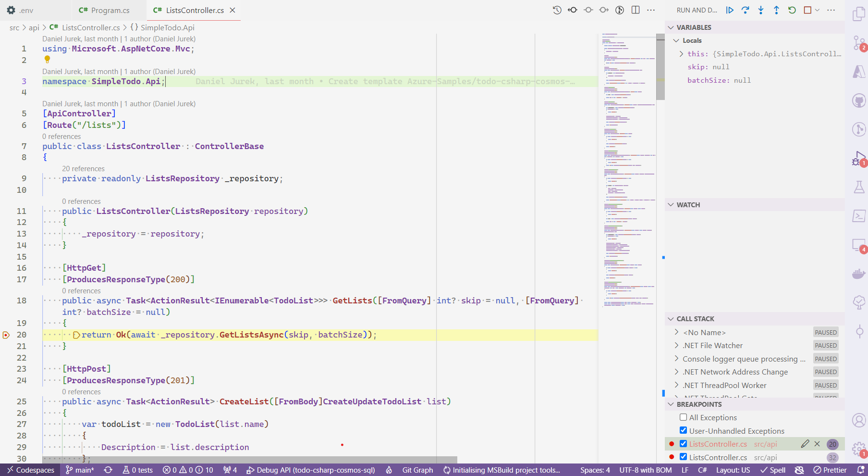868x476 pixels.
Task: Click the editor vertical scrollbar thumb
Action: [660, 67]
